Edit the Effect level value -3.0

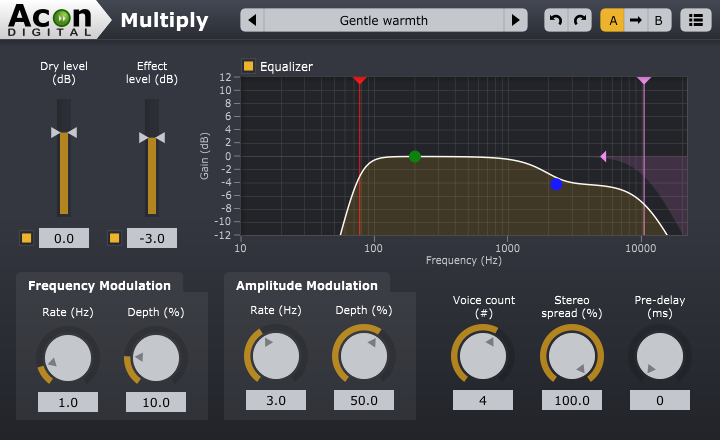click(x=152, y=238)
